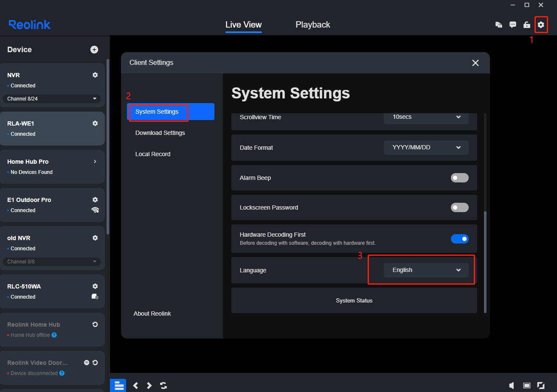Viewport: 557px width, 392px height.
Task: Add a new device with plus icon
Action: 94,50
